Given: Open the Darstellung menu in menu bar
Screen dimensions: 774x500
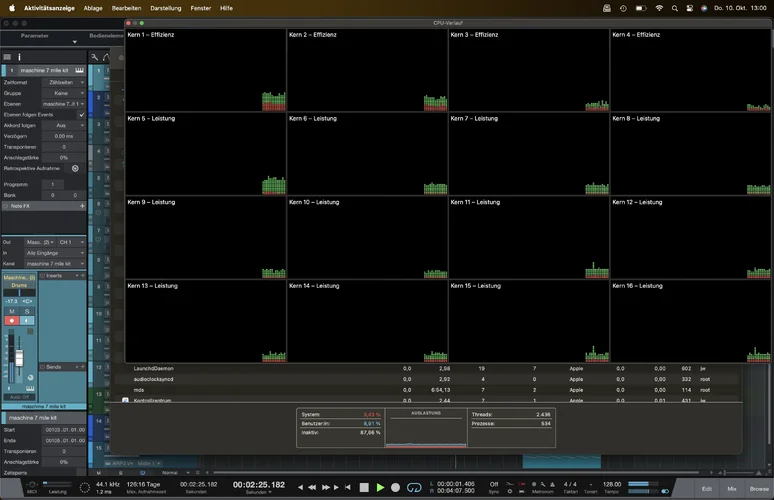Looking at the screenshot, I should click(x=166, y=7).
